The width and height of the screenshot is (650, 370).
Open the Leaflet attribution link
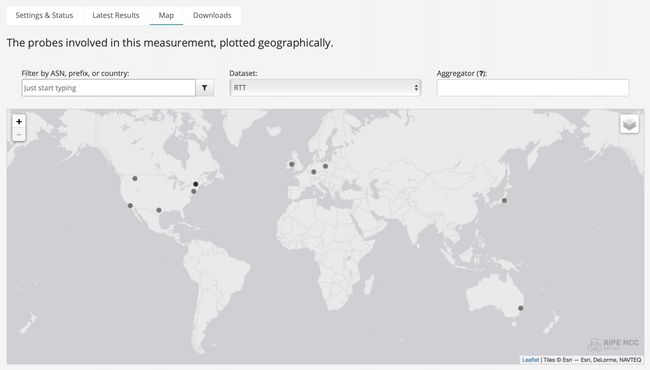(x=530, y=360)
